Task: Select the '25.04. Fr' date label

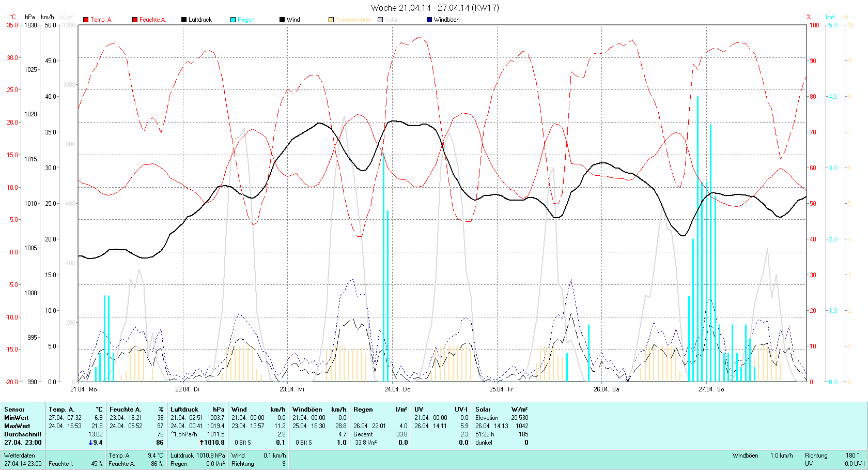Action: [501, 389]
